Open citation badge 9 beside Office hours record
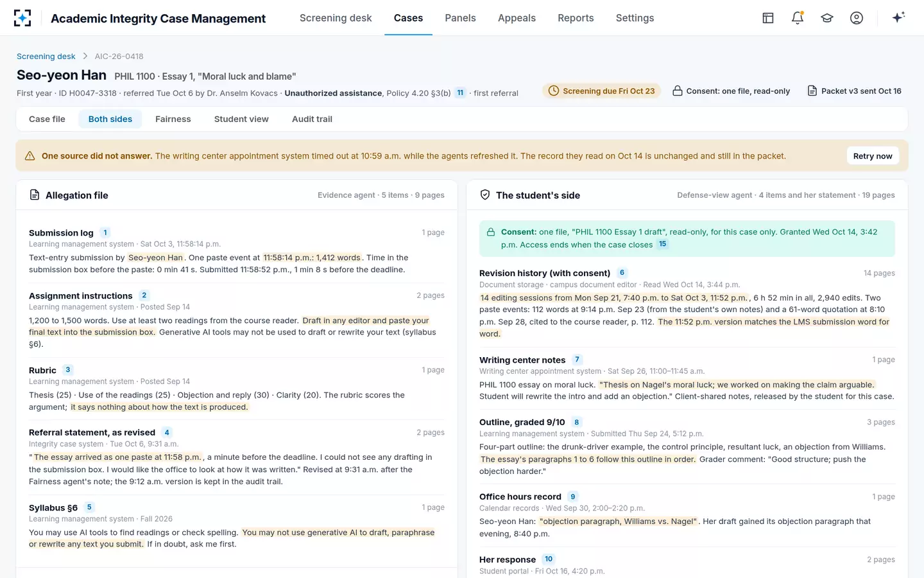Viewport: 924px width, 578px height. click(x=573, y=496)
